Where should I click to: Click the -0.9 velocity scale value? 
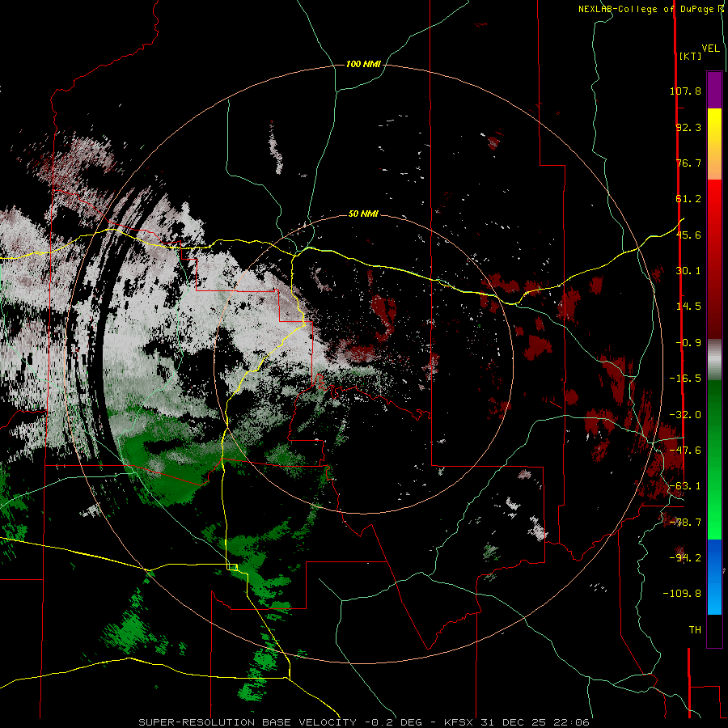tap(688, 343)
